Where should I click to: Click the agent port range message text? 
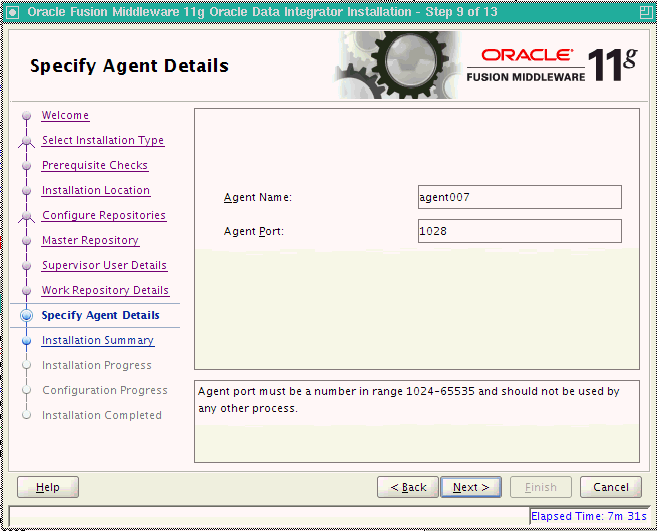click(x=409, y=399)
